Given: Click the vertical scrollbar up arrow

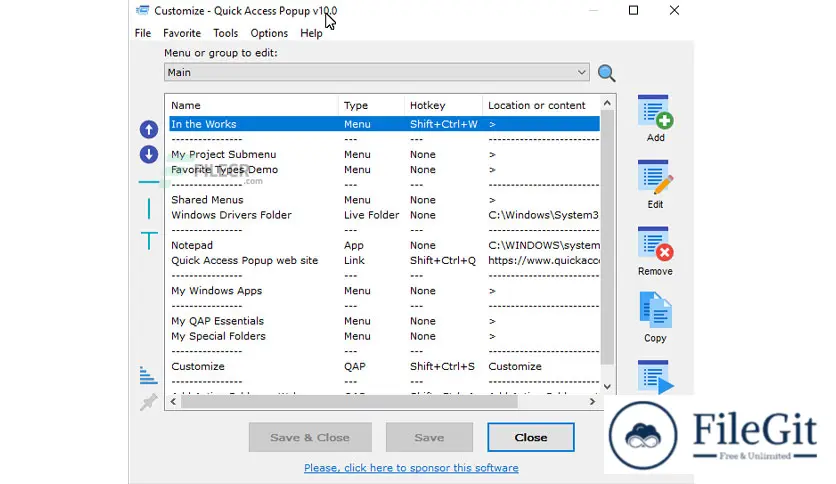Looking at the screenshot, I should click(x=607, y=103).
